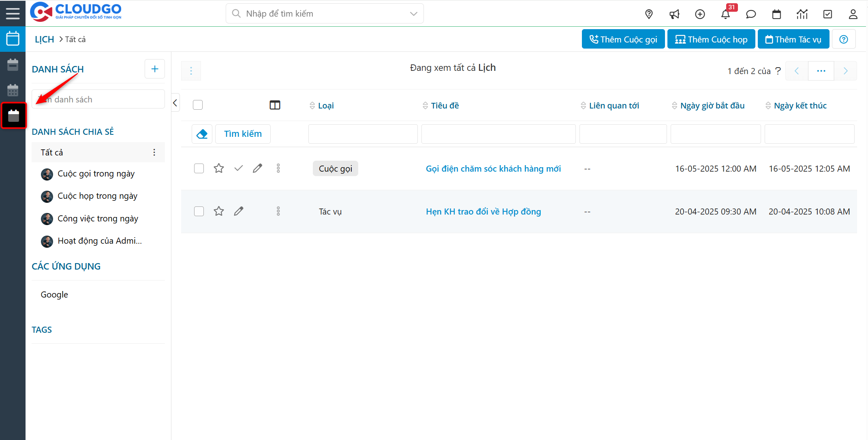
Task: Star the task 'Hẹn KH trao đổi về Hợp đồng'
Action: pyautogui.click(x=219, y=211)
